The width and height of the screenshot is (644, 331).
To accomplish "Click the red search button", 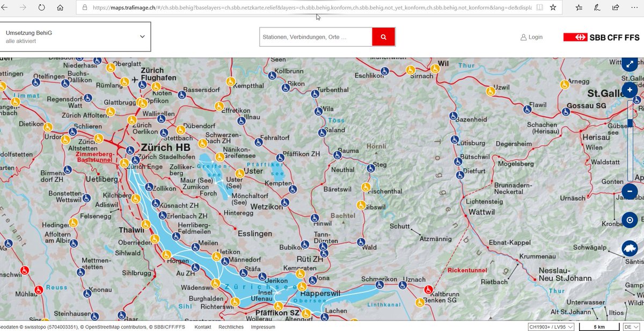I will pos(384,37).
